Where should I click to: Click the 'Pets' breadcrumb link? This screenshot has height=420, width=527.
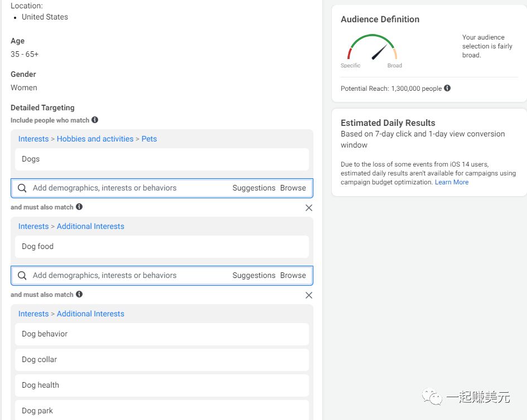pos(149,139)
